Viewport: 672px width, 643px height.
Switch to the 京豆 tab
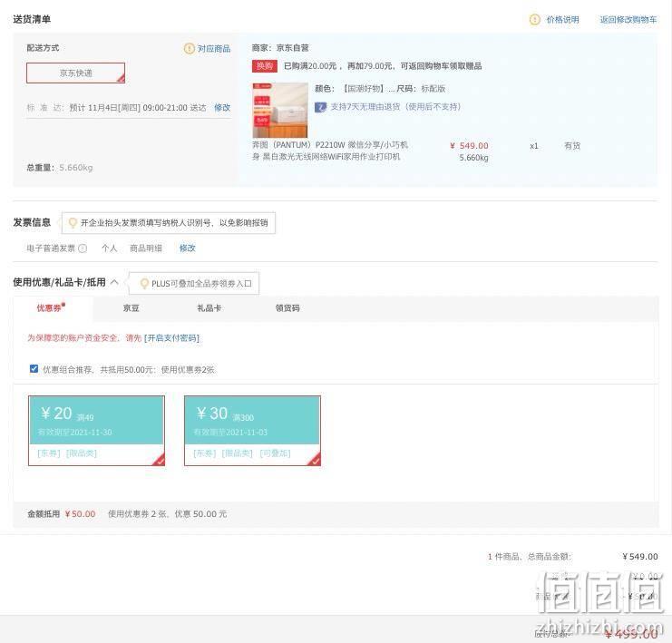[x=131, y=307]
